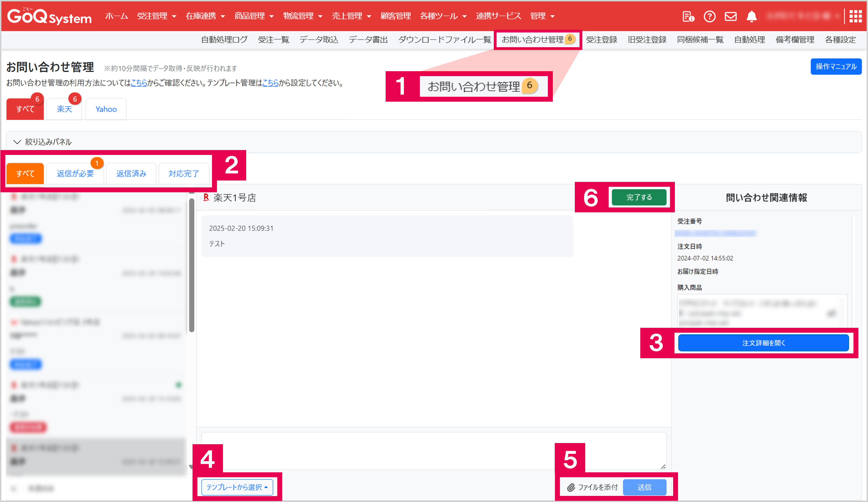
Task: Open the apps grid icon
Action: tap(855, 16)
